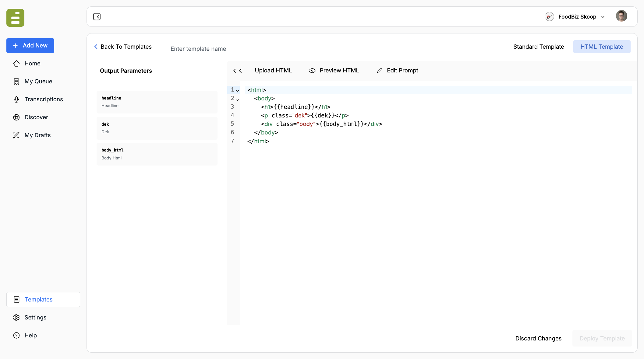Expand the FoodBiz Skoop workspace dropdown
Image resolution: width=644 pixels, height=359 pixels.
coord(603,17)
